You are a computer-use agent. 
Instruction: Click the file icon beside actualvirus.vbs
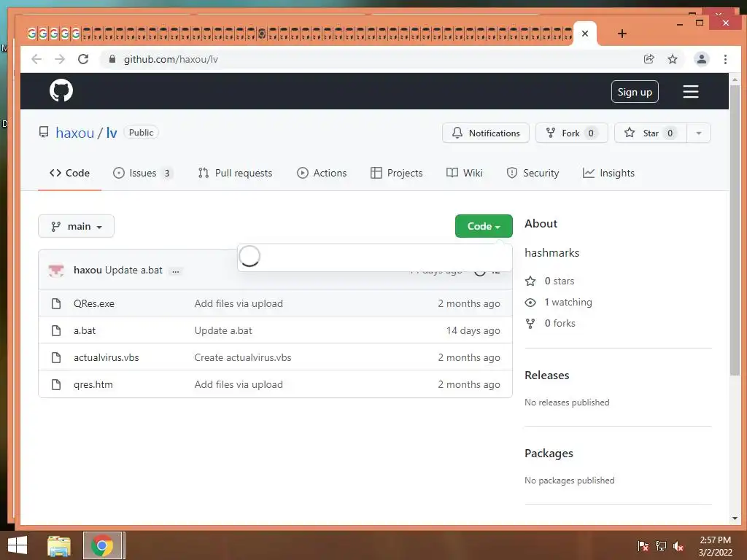pyautogui.click(x=56, y=357)
